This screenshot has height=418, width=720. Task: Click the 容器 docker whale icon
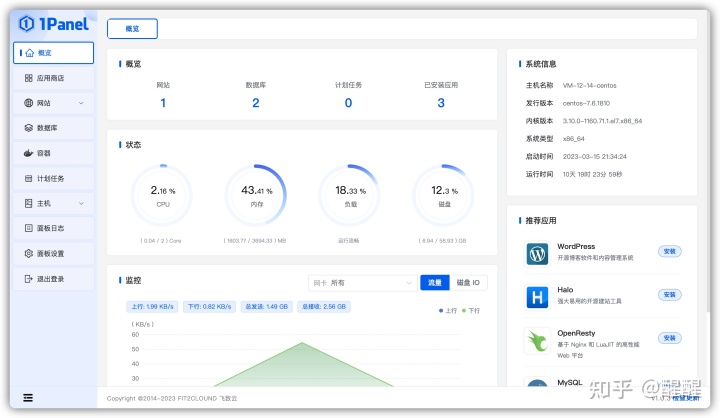[x=28, y=153]
